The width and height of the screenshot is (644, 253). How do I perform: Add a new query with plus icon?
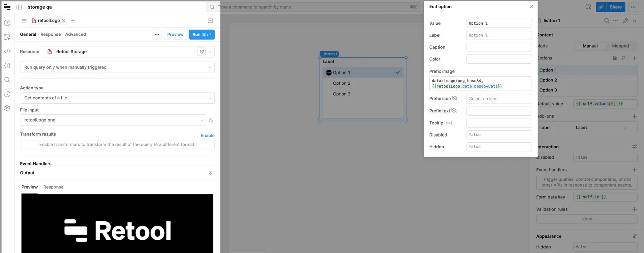click(x=73, y=21)
